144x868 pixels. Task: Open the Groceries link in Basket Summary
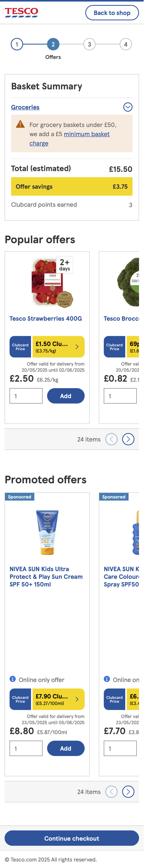click(25, 107)
